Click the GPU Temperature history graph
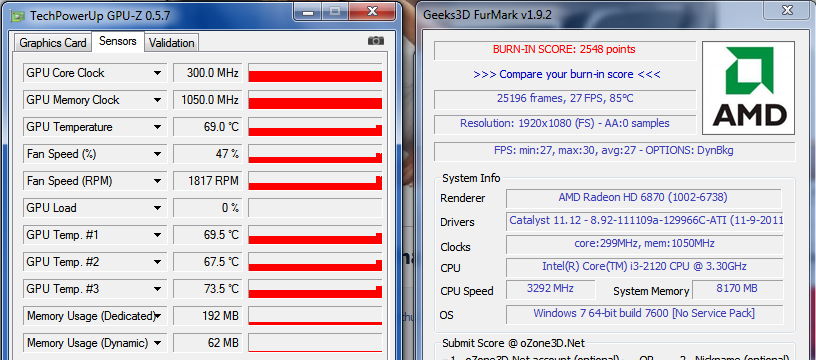This screenshot has width=816, height=360. [315, 127]
